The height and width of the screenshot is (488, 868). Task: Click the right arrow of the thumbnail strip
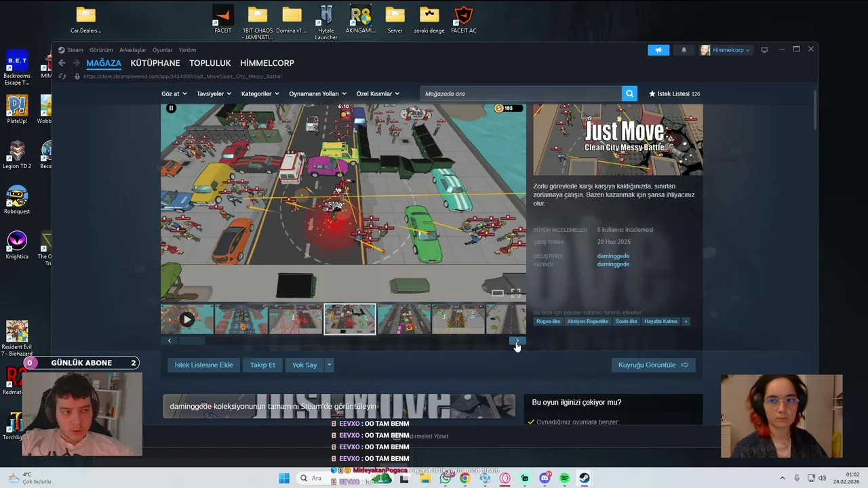(x=517, y=341)
